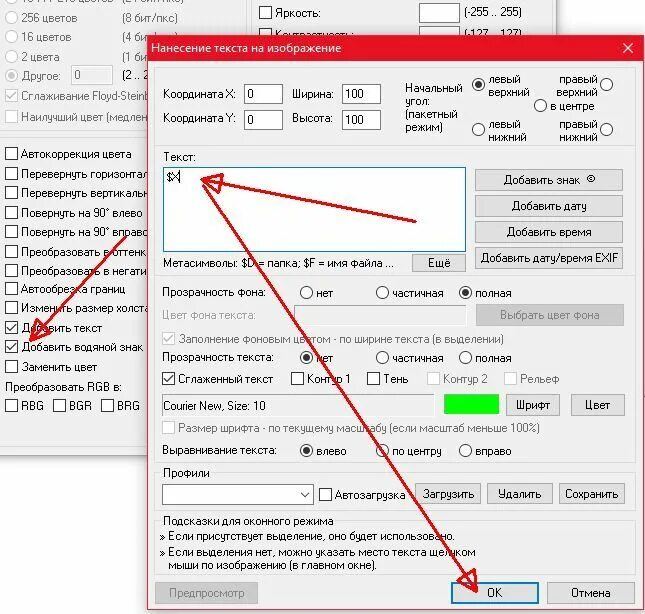This screenshot has width=645, height=614.
Task: Click the Яркость value field
Action: tap(439, 12)
